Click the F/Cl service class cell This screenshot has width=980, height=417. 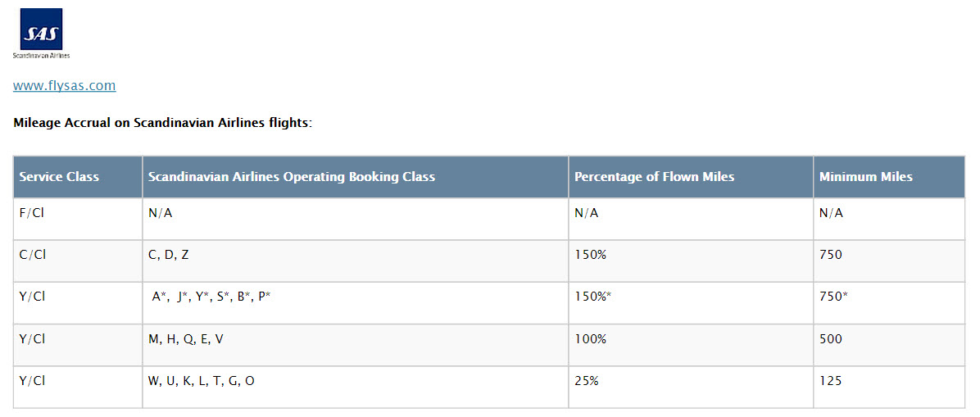pyautogui.click(x=33, y=213)
